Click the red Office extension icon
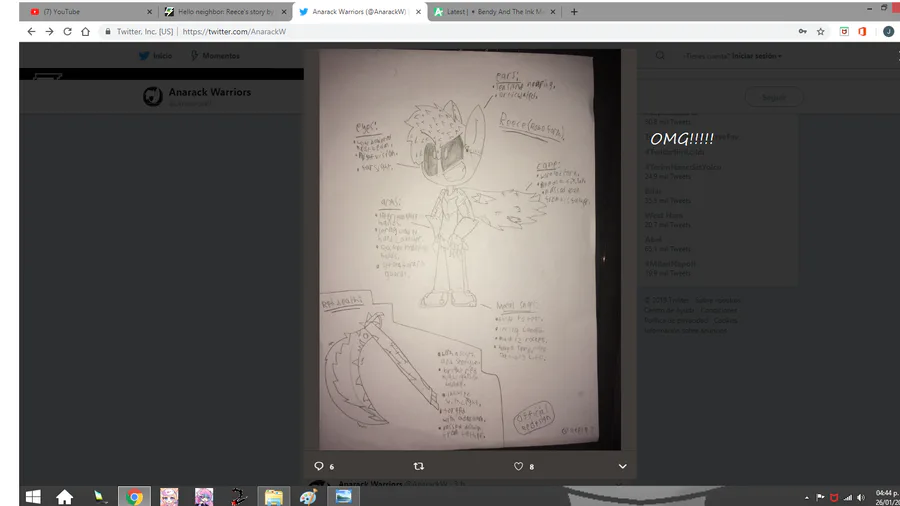 click(x=862, y=32)
